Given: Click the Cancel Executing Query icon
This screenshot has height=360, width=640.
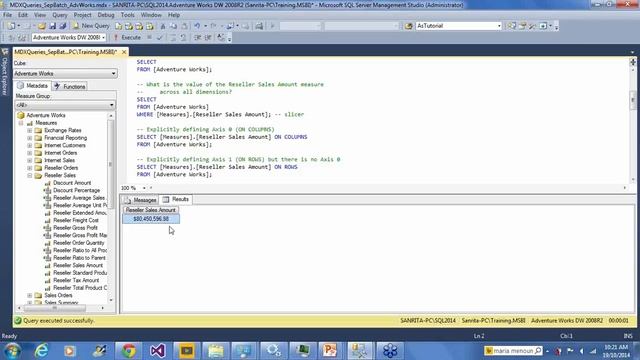Looking at the screenshot, I should [149, 38].
